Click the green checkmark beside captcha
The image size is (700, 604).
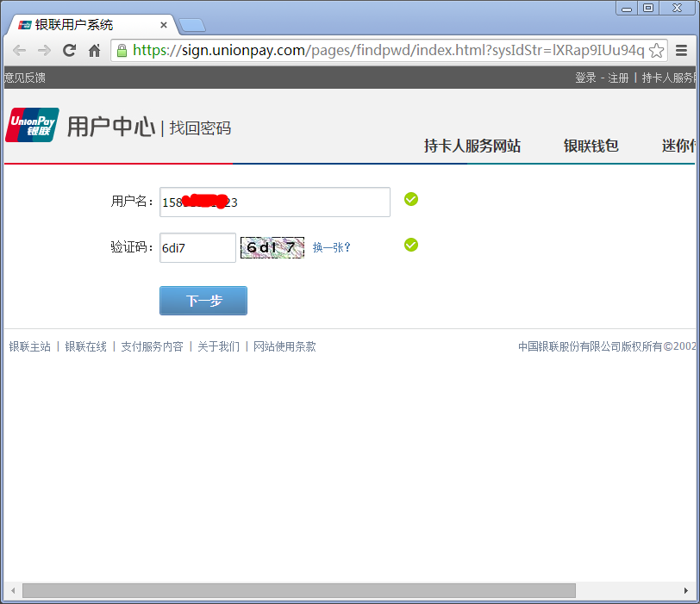click(411, 245)
